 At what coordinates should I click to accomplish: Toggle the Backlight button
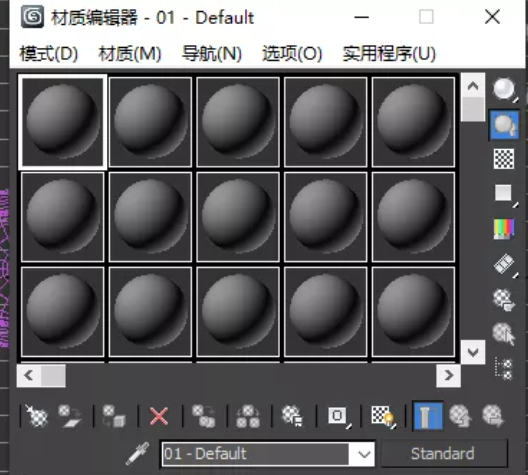click(x=504, y=125)
